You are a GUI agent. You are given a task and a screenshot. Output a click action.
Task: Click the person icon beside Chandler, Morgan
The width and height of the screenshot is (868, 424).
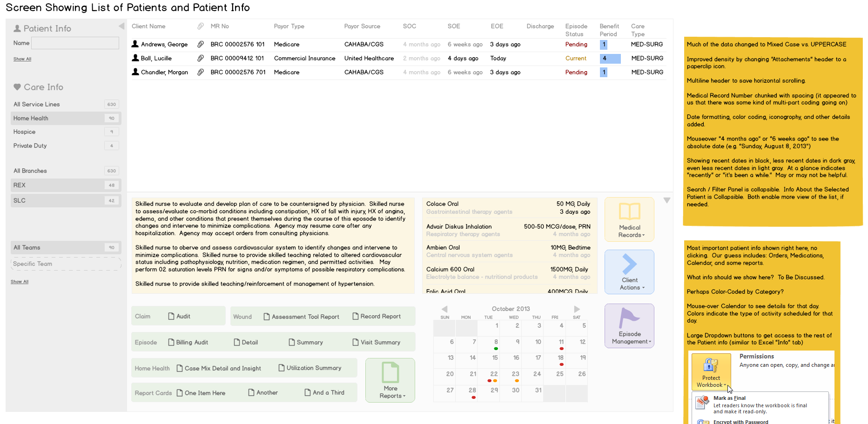[135, 72]
